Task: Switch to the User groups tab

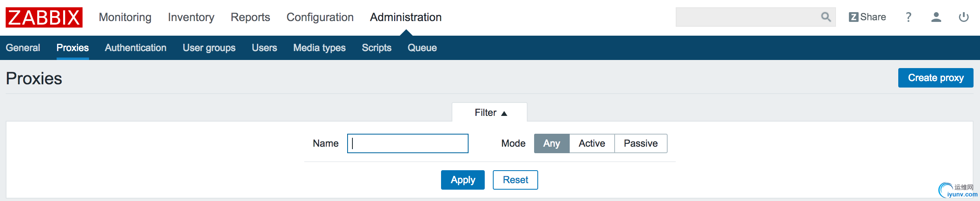Action: tap(209, 48)
